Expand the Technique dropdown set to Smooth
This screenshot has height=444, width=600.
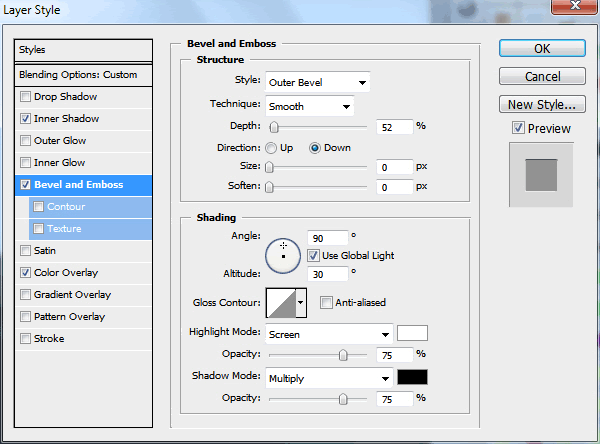309,105
